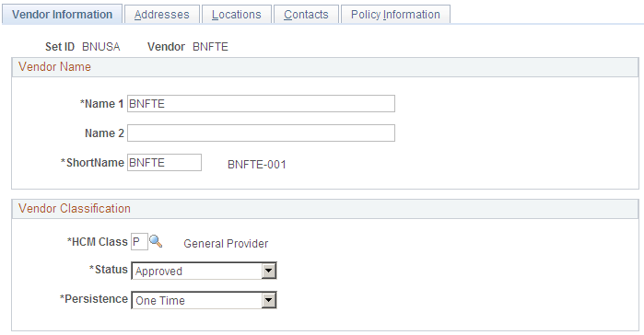Switch to the Addresses tab
Viewport: 644px width, 335px height.
point(162,15)
